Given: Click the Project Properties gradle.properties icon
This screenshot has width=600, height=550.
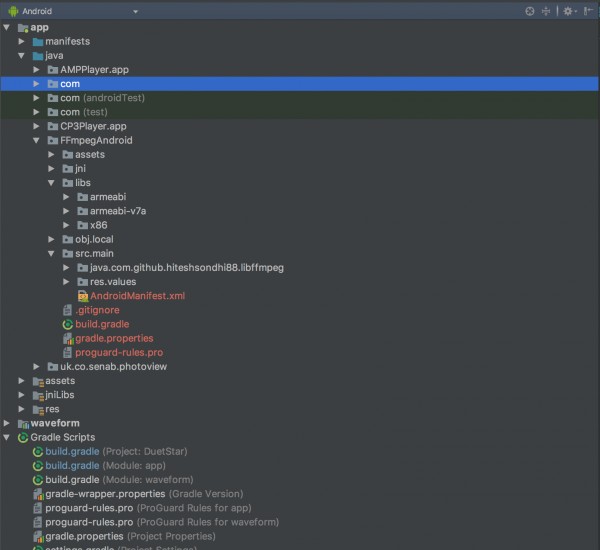Looking at the screenshot, I should (38, 537).
